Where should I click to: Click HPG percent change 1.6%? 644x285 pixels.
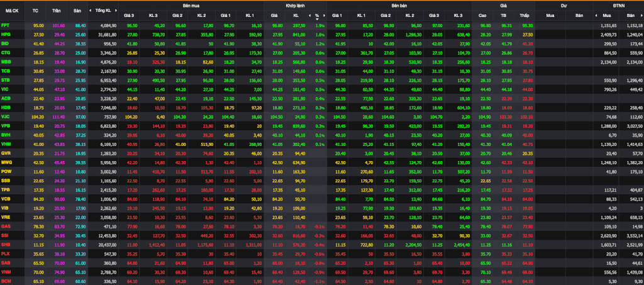(320, 35)
